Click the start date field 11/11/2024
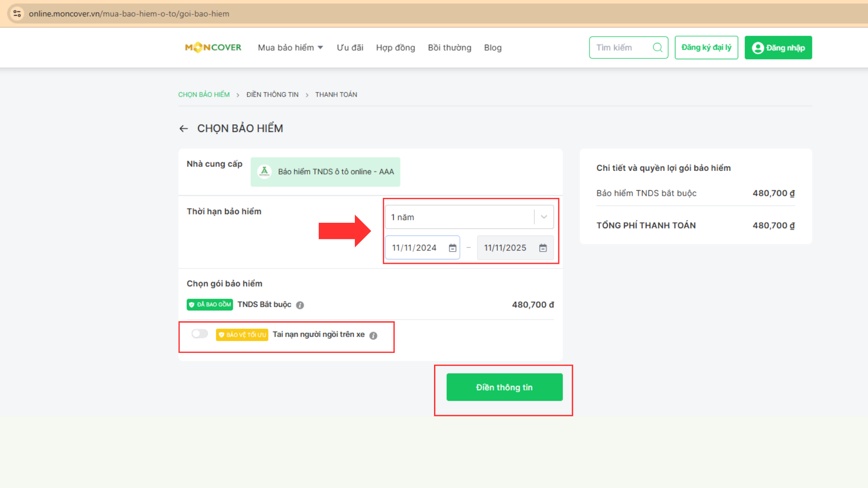Viewport: 868px width, 488px height. tap(422, 248)
